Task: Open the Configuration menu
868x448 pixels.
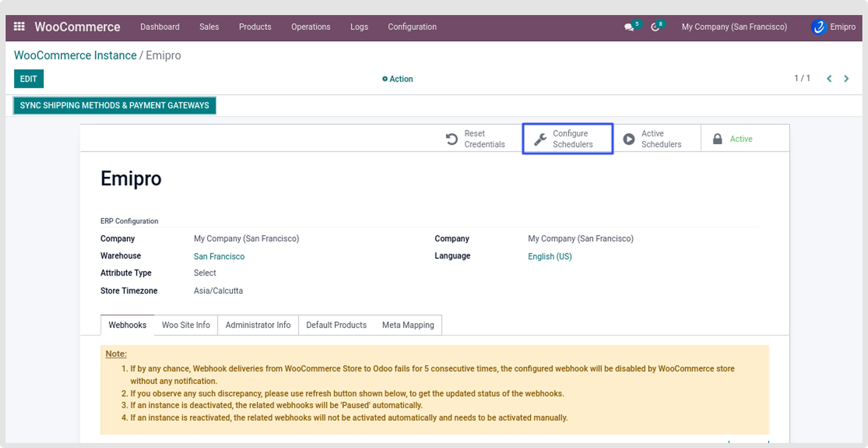Action: (x=412, y=27)
